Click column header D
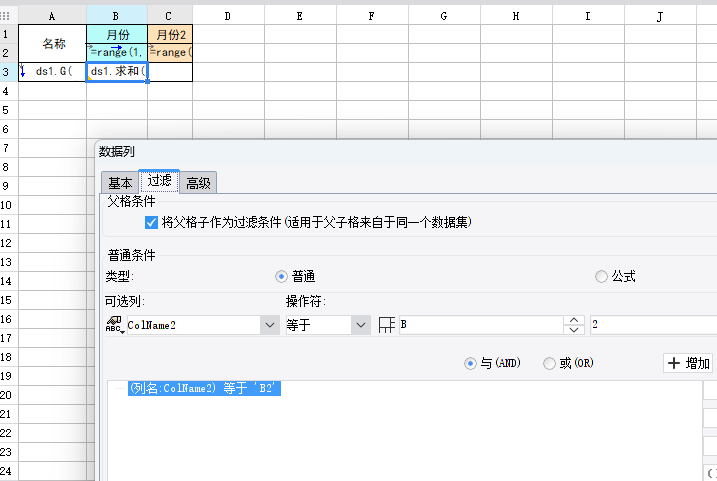Image resolution: width=717 pixels, height=481 pixels. point(228,16)
